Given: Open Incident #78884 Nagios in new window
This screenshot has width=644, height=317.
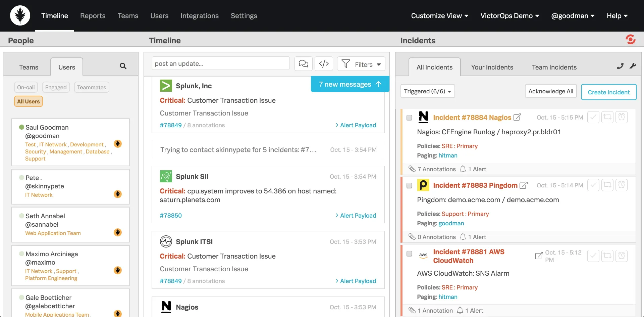Looking at the screenshot, I should pos(518,117).
